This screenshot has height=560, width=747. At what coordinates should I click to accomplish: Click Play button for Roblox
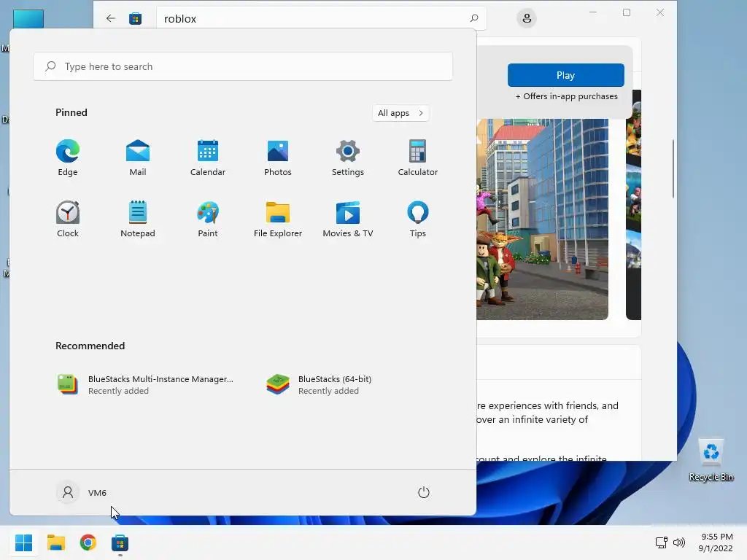pos(565,75)
